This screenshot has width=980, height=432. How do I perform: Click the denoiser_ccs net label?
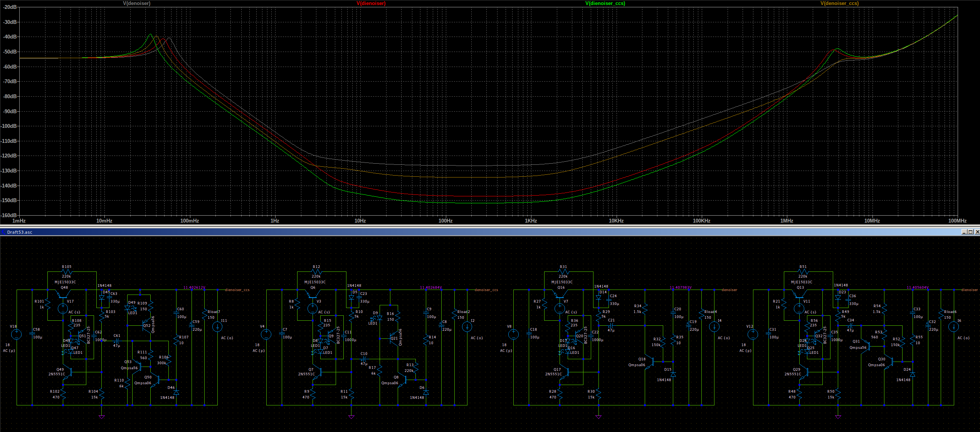pyautogui.click(x=486, y=290)
